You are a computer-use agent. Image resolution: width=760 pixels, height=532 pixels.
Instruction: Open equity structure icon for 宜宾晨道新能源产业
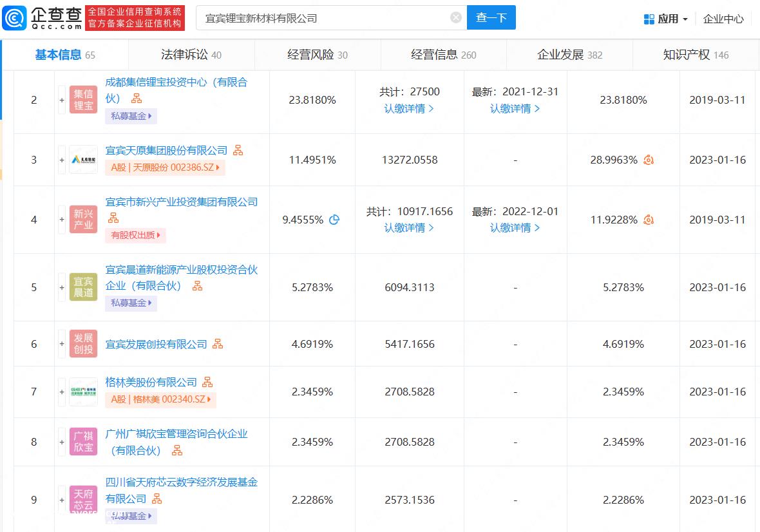click(x=197, y=286)
